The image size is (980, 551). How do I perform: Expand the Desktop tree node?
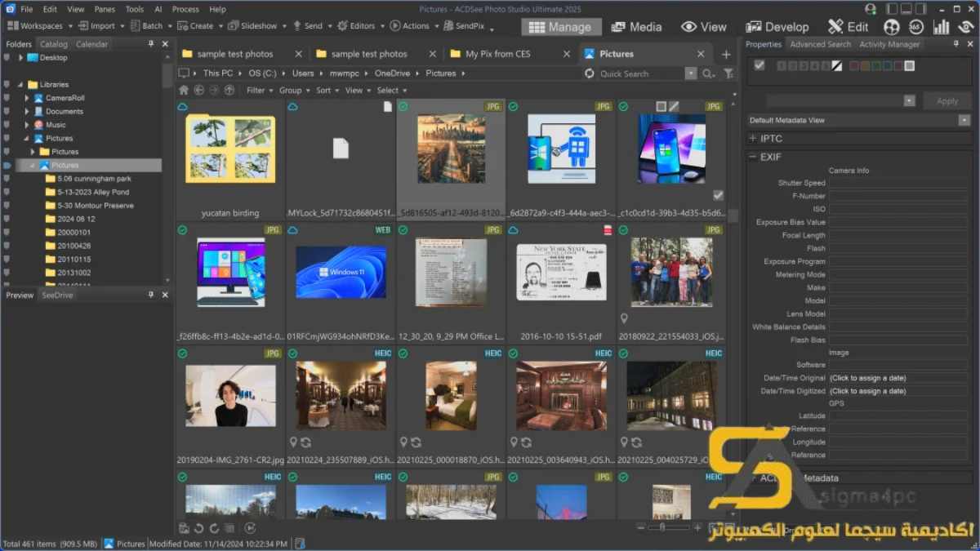21,58
